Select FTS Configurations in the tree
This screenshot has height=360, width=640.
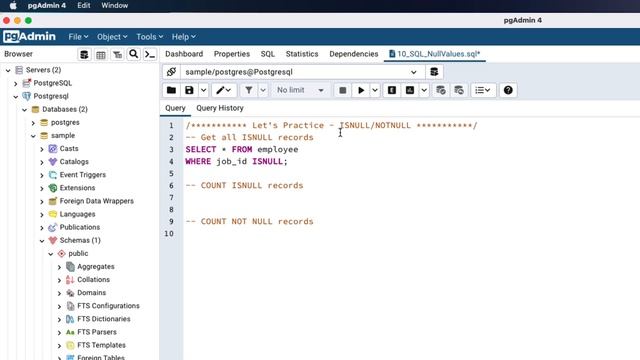[x=108, y=306]
